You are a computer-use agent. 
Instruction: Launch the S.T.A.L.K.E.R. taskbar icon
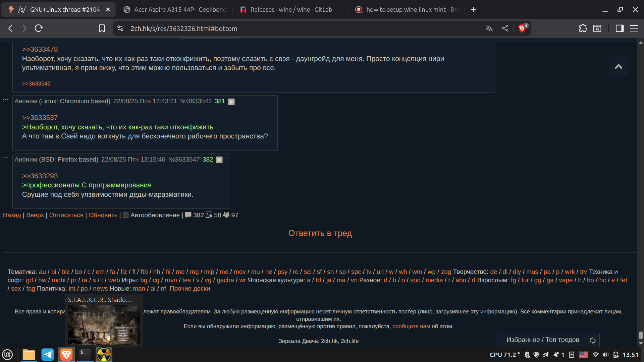(x=104, y=355)
